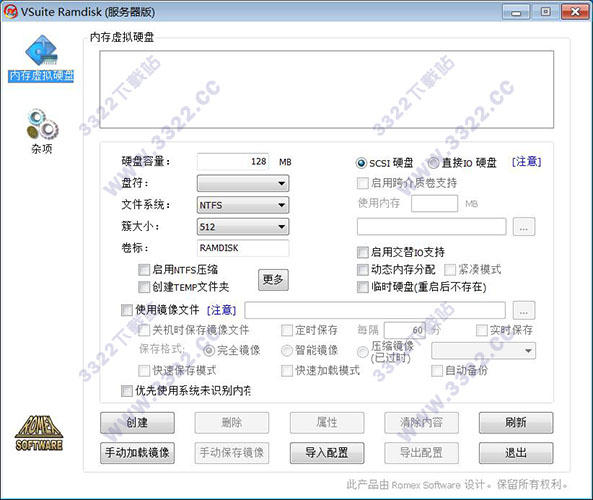Click the 硬盘容量 128 input field
Viewport: 593px width, 500px height.
(233, 161)
